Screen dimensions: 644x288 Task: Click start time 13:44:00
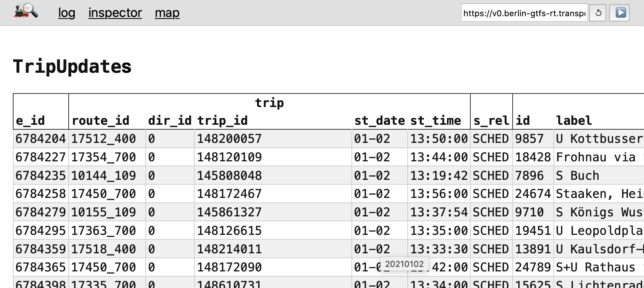tap(439, 157)
